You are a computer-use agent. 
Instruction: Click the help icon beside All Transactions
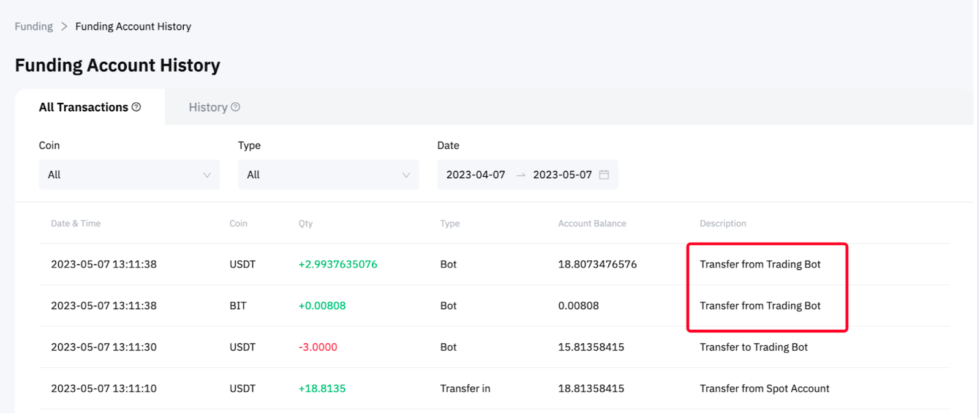click(136, 107)
